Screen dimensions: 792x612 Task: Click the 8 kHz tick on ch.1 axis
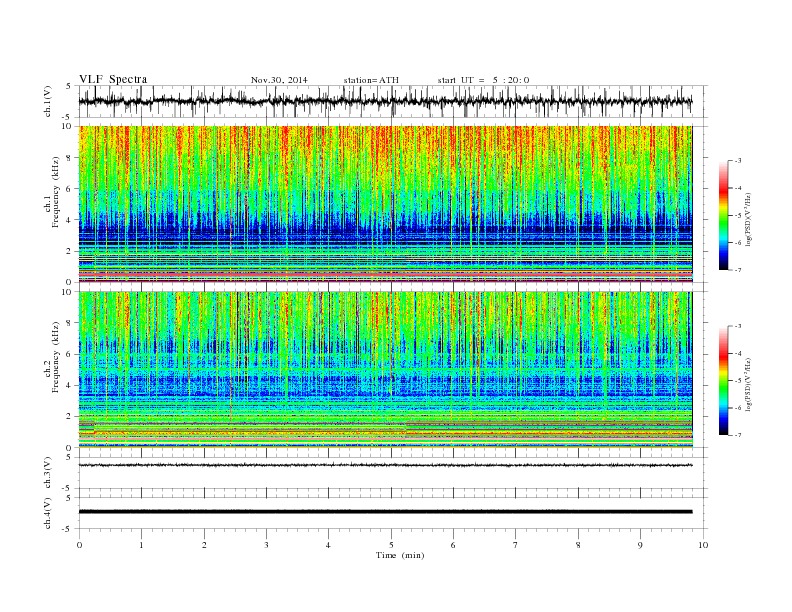(70, 158)
